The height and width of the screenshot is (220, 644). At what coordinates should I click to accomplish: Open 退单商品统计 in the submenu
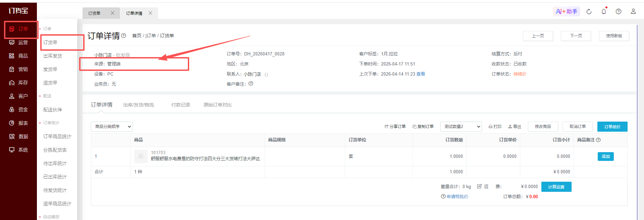57,204
